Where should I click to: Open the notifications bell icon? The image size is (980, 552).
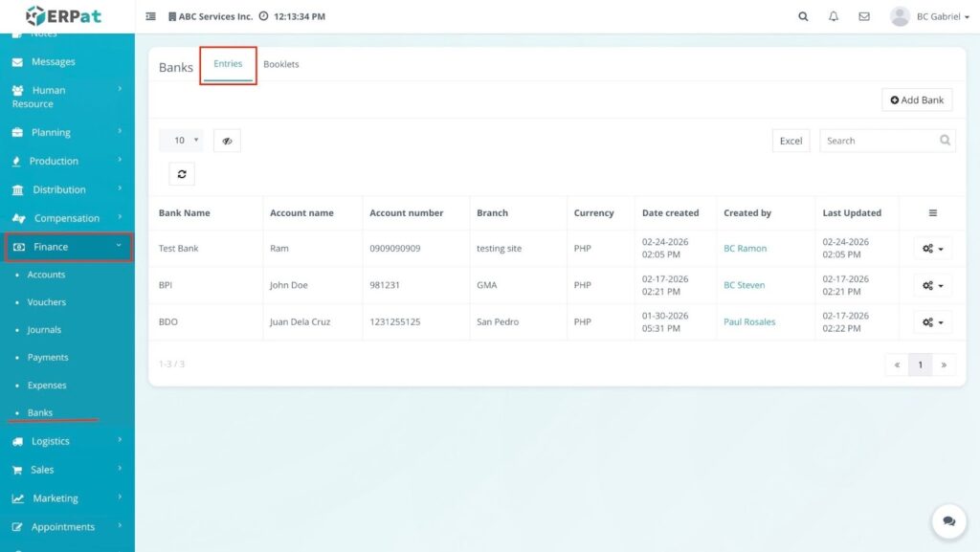coord(834,16)
